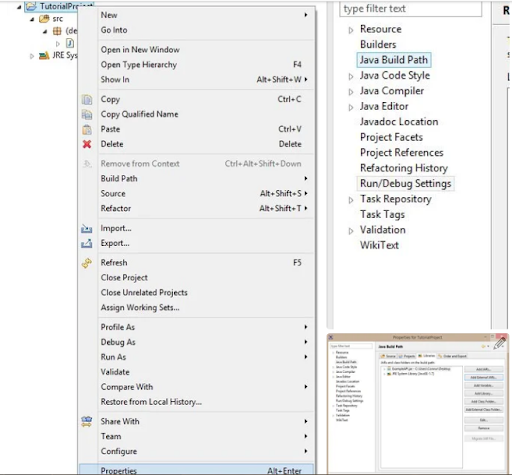Click the Paste clipboard icon

coord(87,129)
